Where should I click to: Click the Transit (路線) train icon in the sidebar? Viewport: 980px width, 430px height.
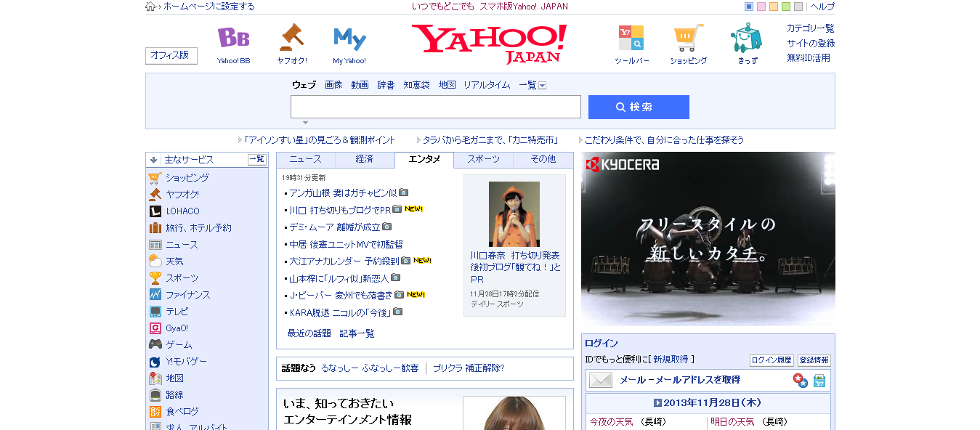click(x=155, y=395)
